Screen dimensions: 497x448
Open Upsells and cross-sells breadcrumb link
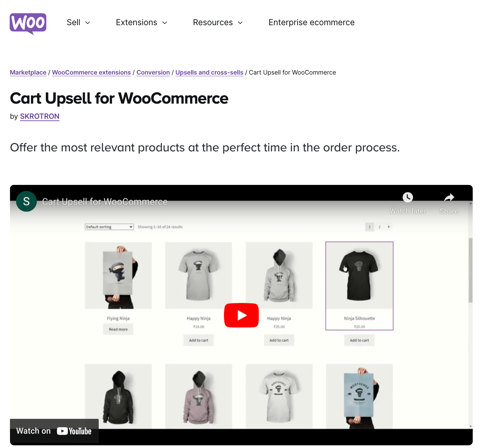209,73
